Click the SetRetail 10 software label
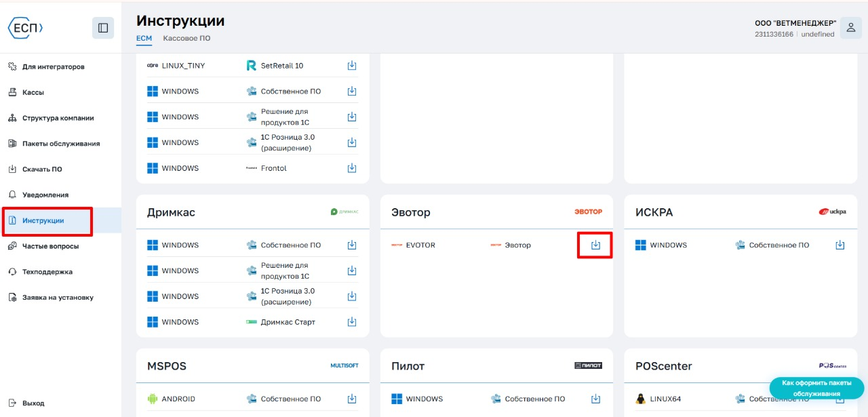868x417 pixels. 282,66
